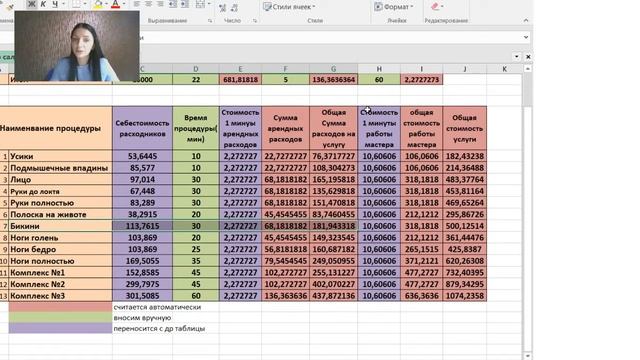Screen dimensions: 640x360
Task: Open font color dropdown arrow
Action: coord(124,4)
